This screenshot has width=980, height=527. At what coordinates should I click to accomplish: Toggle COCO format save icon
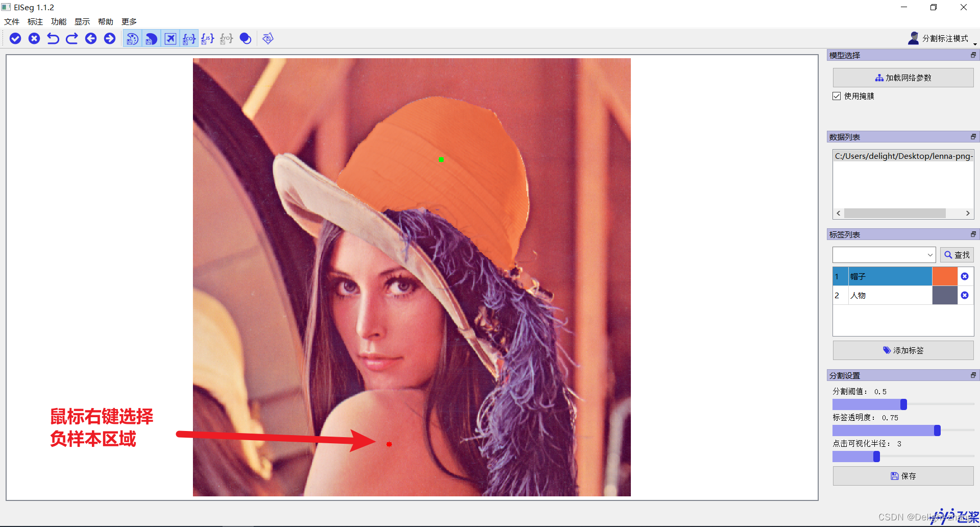coord(189,38)
